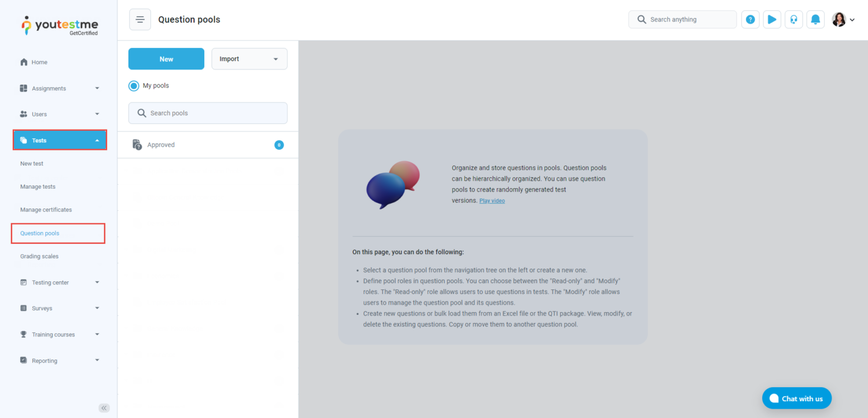Click the user profile avatar
Viewport: 868px width, 418px height.
click(x=839, y=20)
